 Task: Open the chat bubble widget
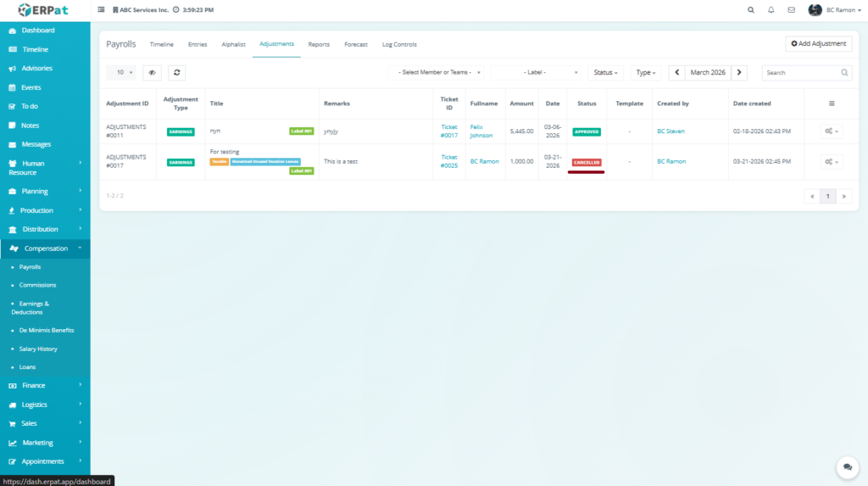click(x=846, y=467)
